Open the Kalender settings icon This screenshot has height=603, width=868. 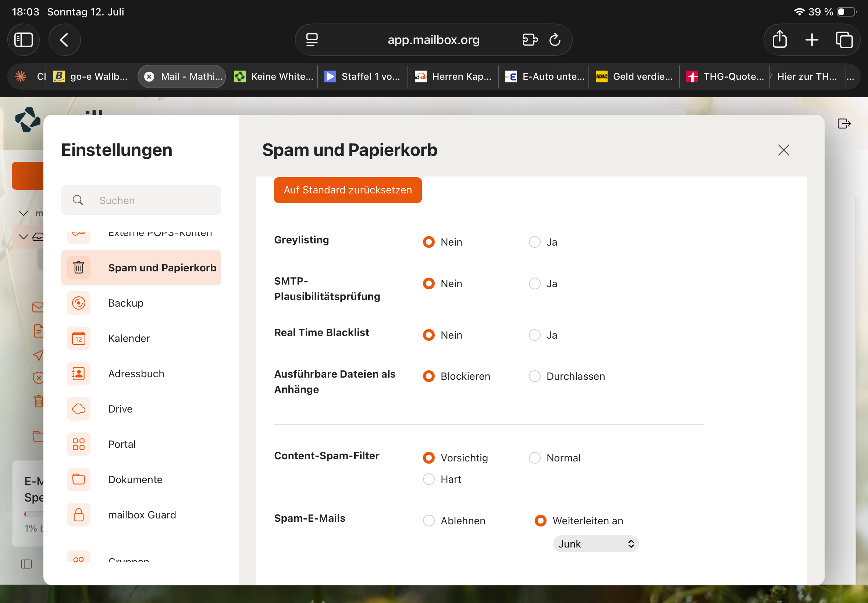click(x=79, y=338)
